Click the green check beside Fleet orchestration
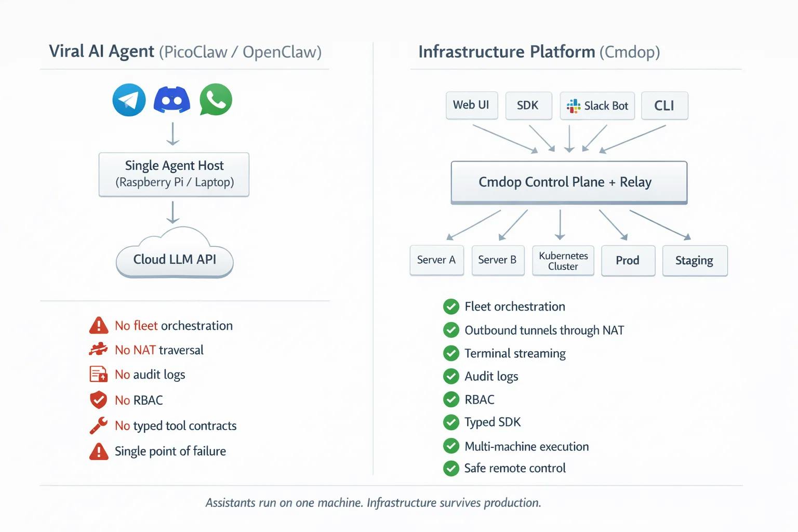This screenshot has width=798, height=532. tap(451, 307)
